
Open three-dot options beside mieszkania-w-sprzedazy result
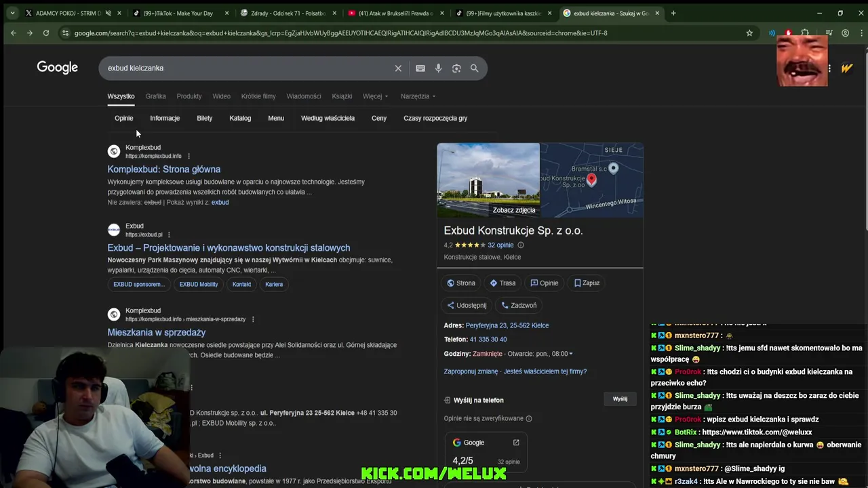point(253,319)
